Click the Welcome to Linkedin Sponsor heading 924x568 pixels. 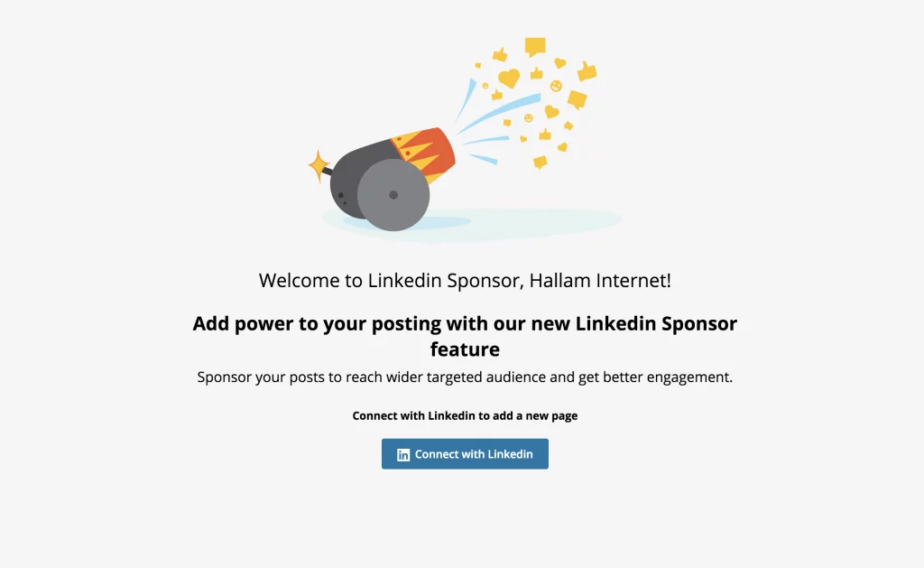click(465, 280)
